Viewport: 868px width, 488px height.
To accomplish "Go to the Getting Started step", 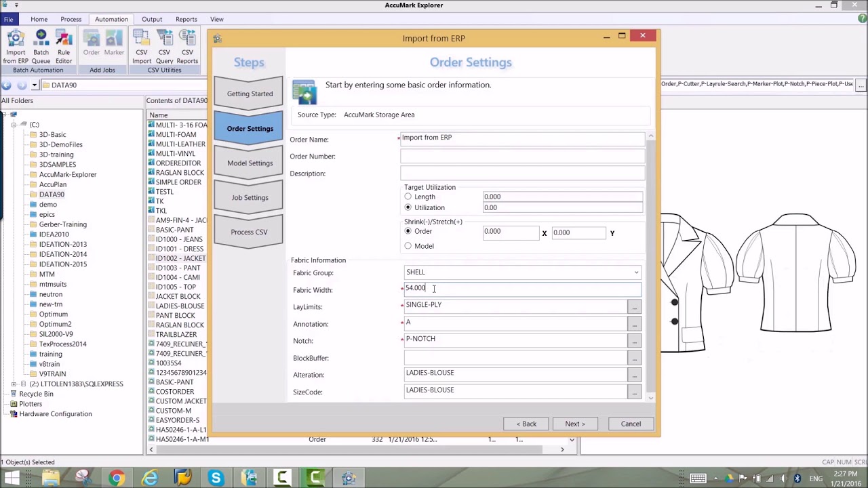I will point(250,94).
